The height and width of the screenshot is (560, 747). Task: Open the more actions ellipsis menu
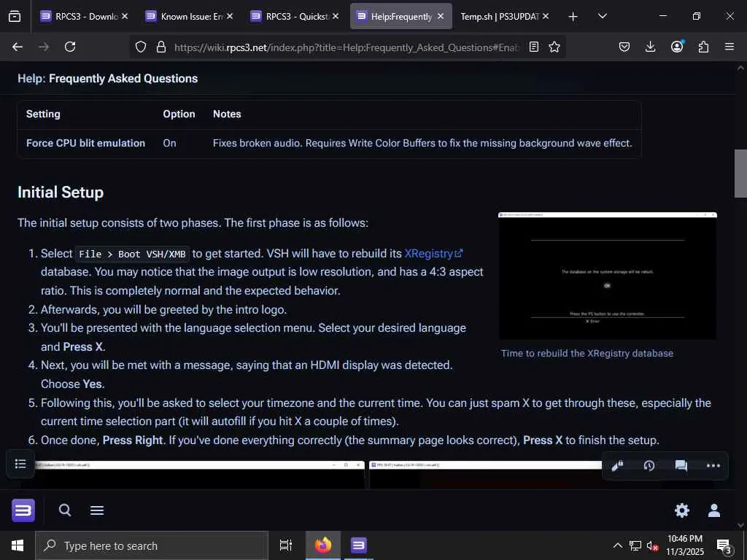click(x=713, y=466)
